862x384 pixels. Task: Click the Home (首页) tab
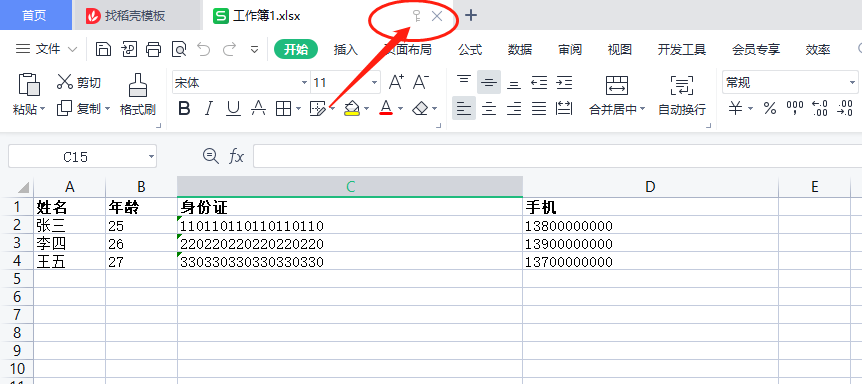click(36, 15)
